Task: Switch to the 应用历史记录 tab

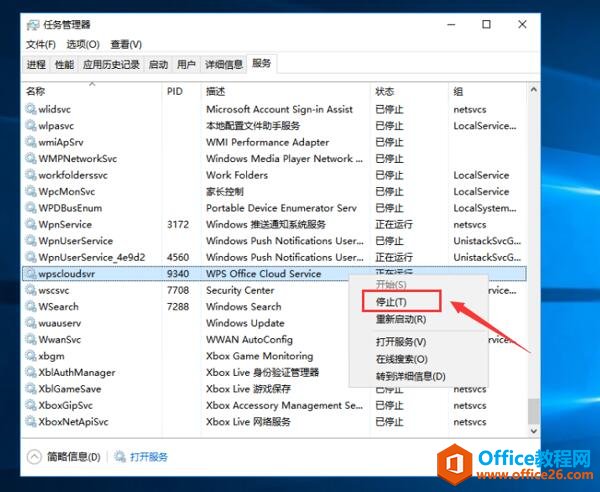Action: pos(111,64)
